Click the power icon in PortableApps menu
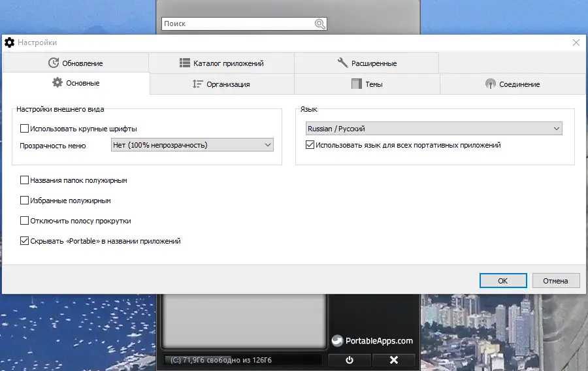The height and width of the screenshot is (371, 588). pyautogui.click(x=350, y=360)
